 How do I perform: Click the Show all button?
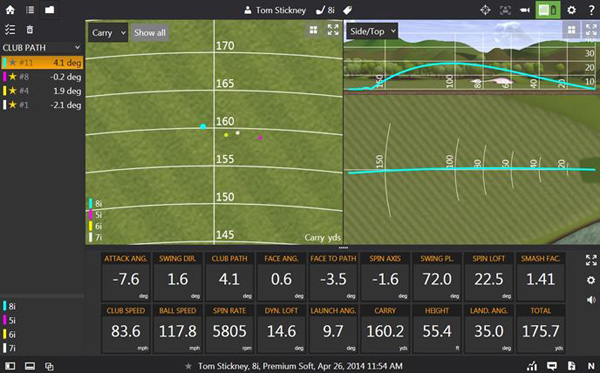click(150, 33)
